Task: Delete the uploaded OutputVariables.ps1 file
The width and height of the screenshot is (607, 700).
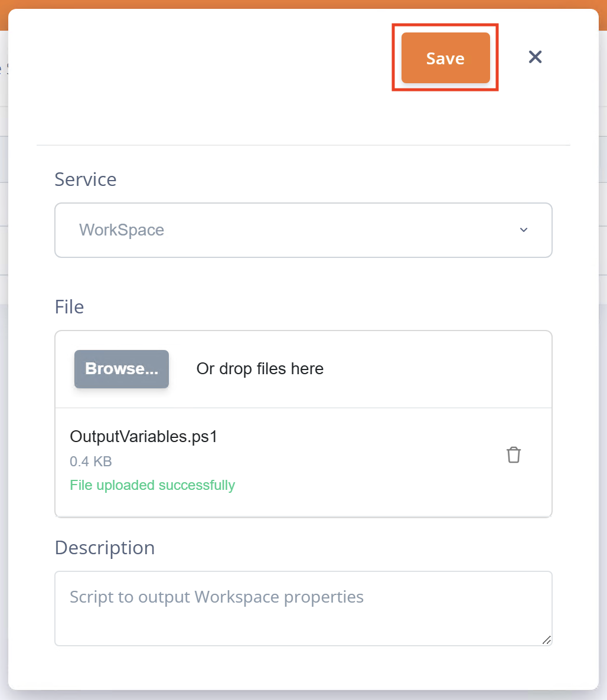Action: click(x=514, y=455)
